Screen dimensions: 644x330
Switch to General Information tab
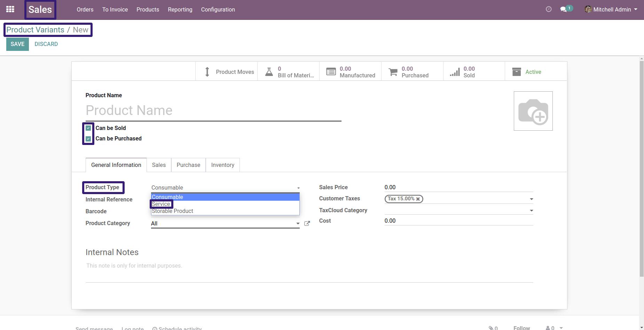[x=116, y=165]
